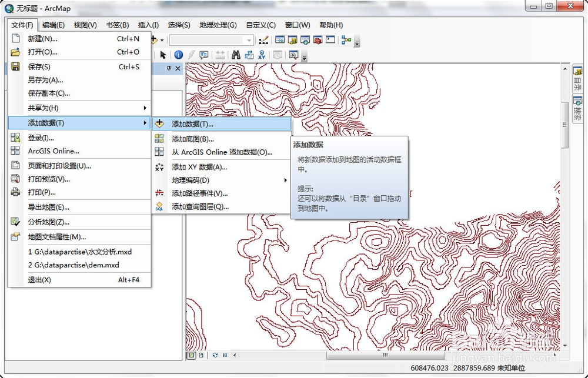
Task: Toggle the table of contents auto-hide pin
Action: tap(169, 68)
